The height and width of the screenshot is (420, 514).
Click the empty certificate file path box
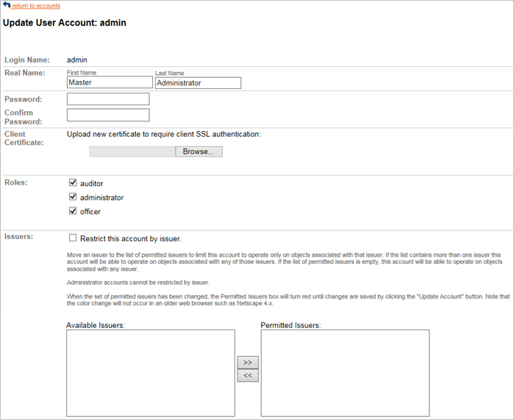tap(132, 152)
